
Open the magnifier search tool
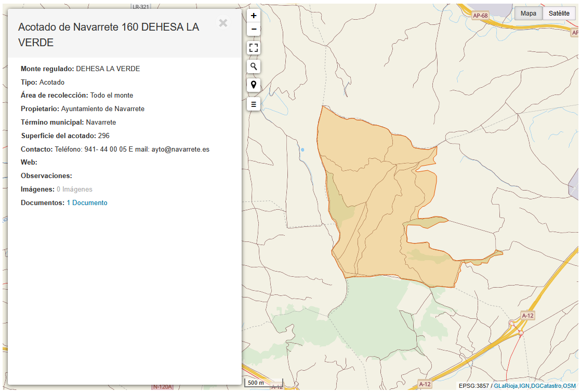pos(254,66)
